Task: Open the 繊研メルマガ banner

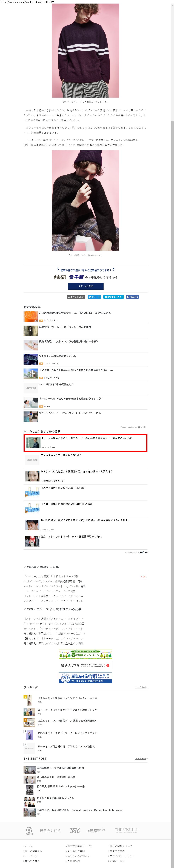Action: [x=85, y=665]
